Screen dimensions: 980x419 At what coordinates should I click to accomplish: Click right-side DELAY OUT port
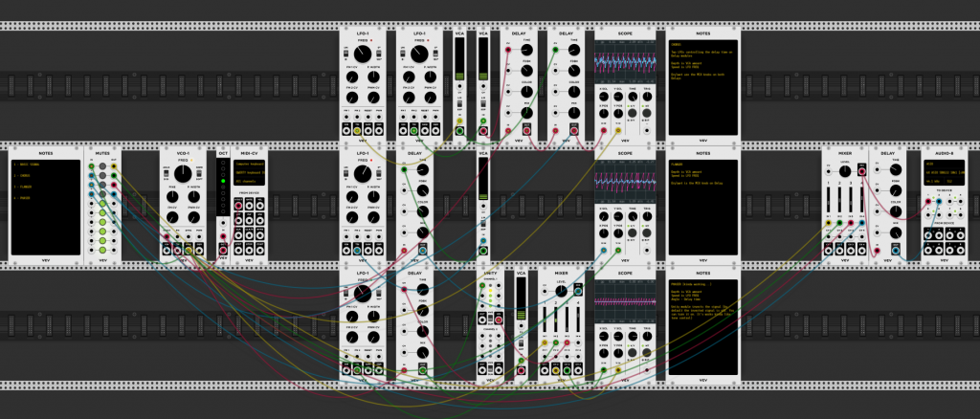(x=896, y=251)
